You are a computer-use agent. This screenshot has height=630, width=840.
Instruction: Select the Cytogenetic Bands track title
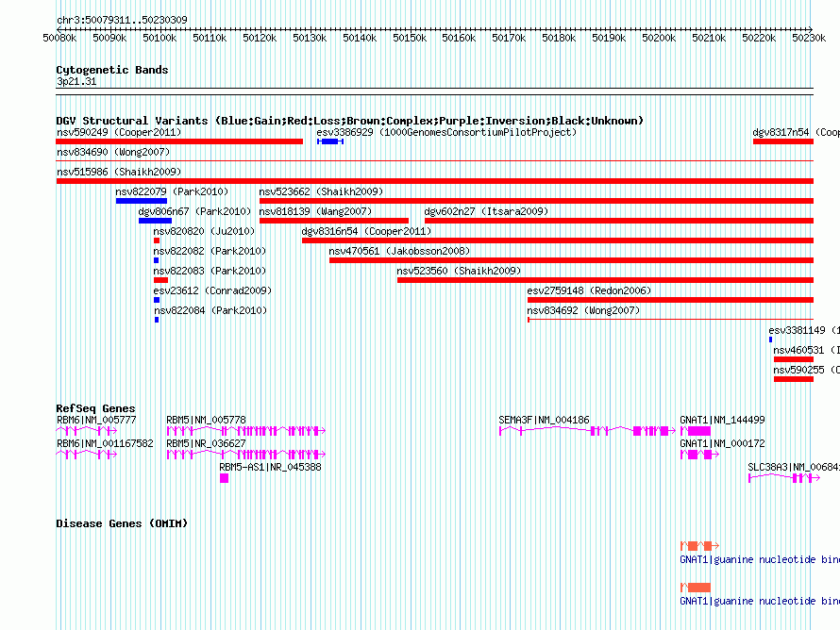pos(112,70)
